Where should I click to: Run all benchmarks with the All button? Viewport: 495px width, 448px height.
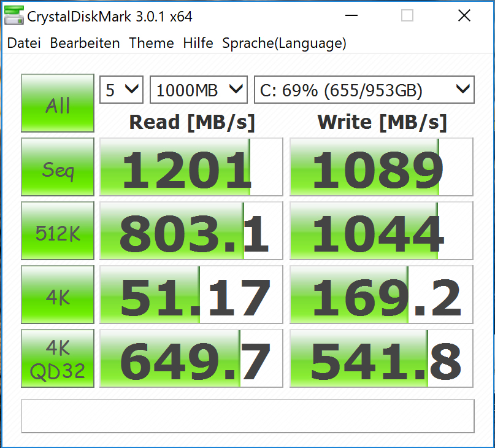58,103
